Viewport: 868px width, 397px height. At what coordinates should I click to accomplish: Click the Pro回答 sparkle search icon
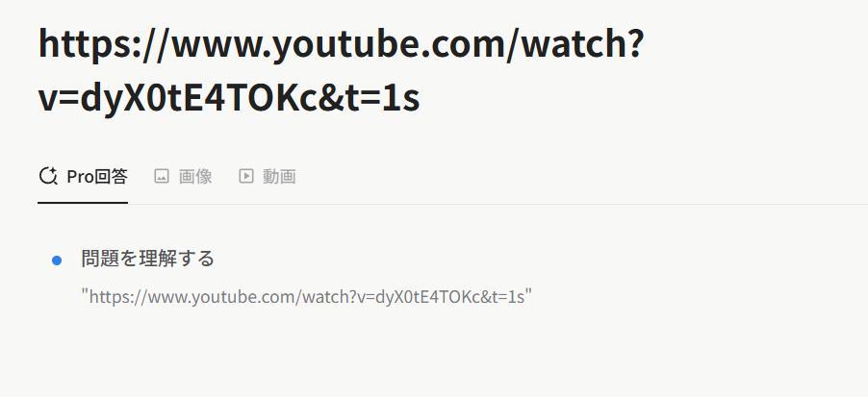(48, 176)
